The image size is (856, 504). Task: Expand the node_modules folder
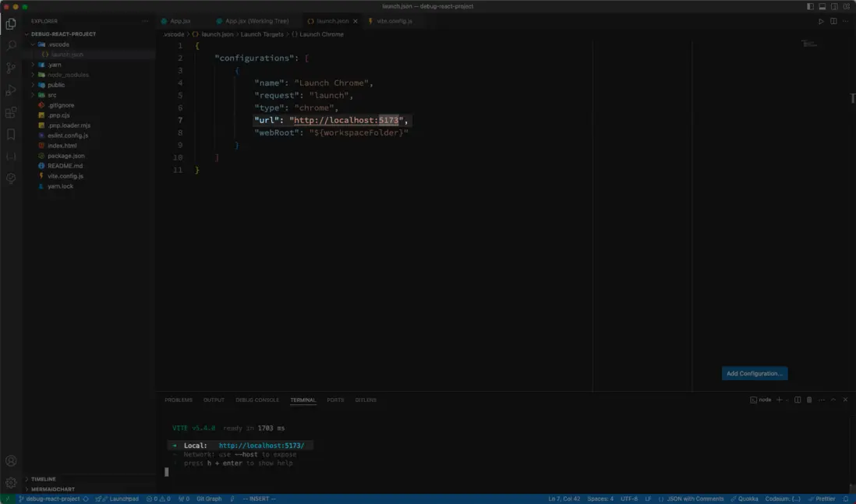pos(68,75)
